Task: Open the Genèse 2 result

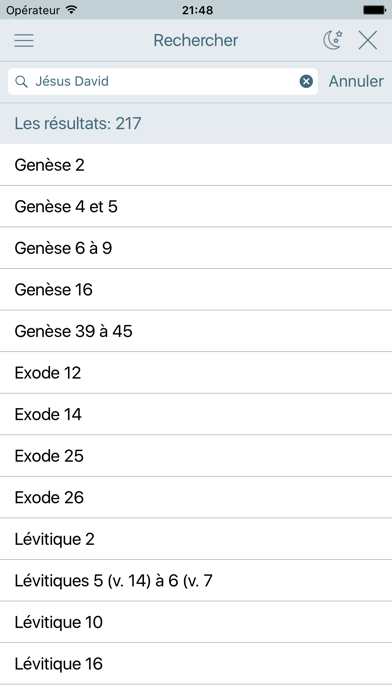Action: tap(196, 165)
